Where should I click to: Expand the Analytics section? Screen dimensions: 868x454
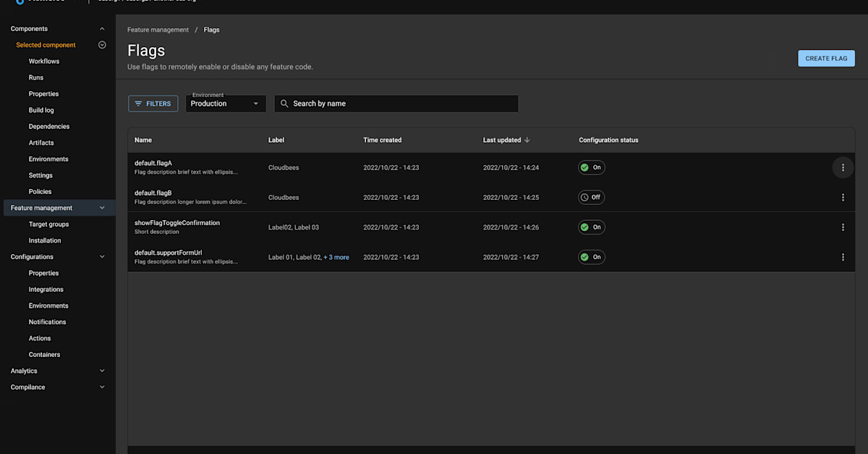pyautogui.click(x=102, y=371)
